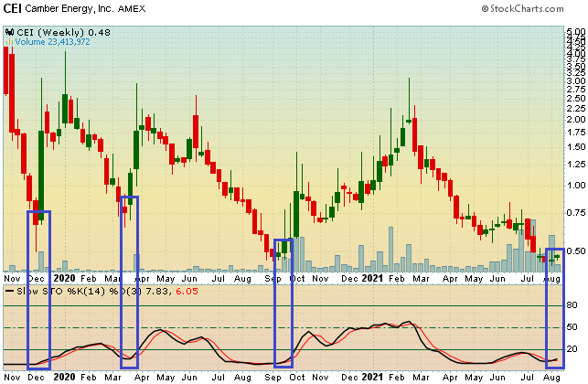
Task: Click the 3.00 price axis label
Action: tap(576, 81)
